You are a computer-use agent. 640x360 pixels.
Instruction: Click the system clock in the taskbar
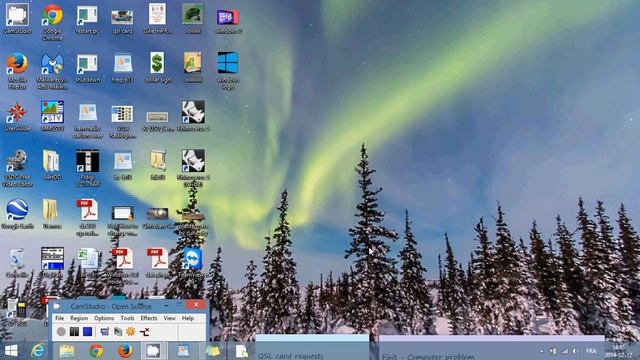click(619, 351)
